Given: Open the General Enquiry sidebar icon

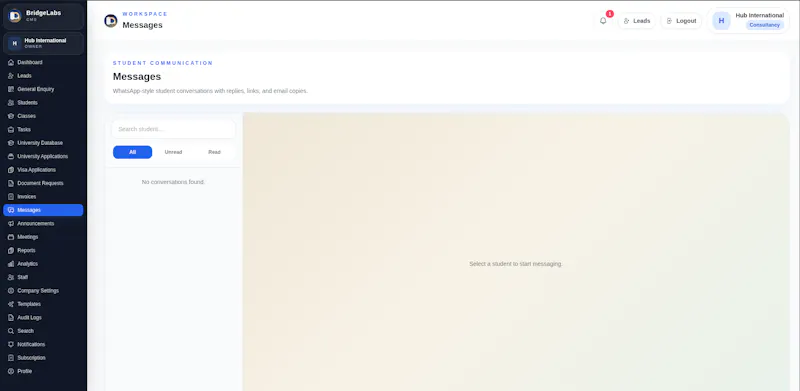Looking at the screenshot, I should (11, 89).
